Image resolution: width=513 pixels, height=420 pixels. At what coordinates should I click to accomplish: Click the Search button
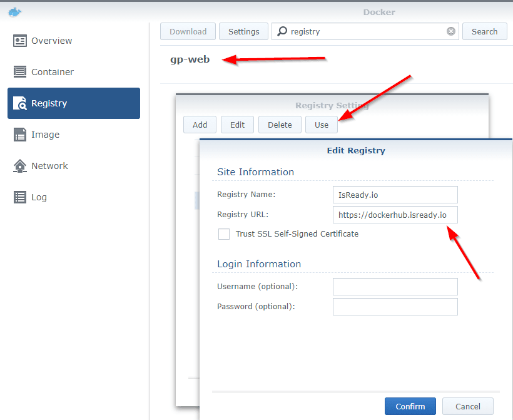pos(484,31)
